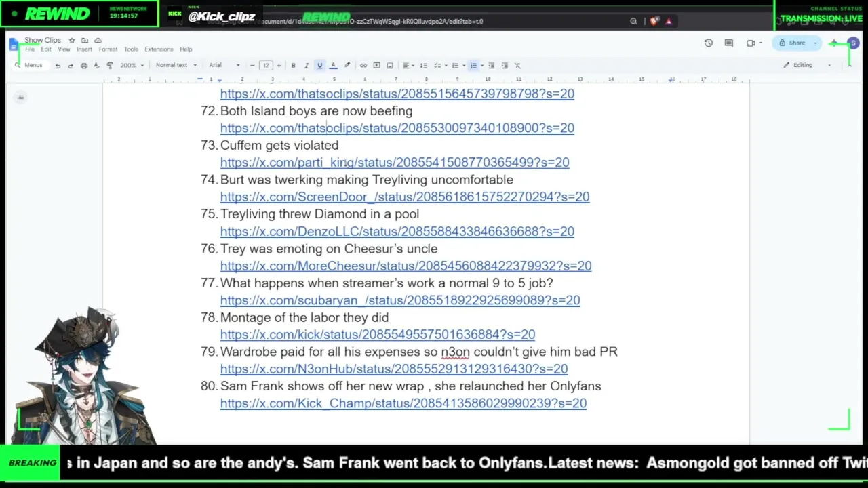This screenshot has width=868, height=488.
Task: Toggle underline formatting
Action: click(x=319, y=66)
